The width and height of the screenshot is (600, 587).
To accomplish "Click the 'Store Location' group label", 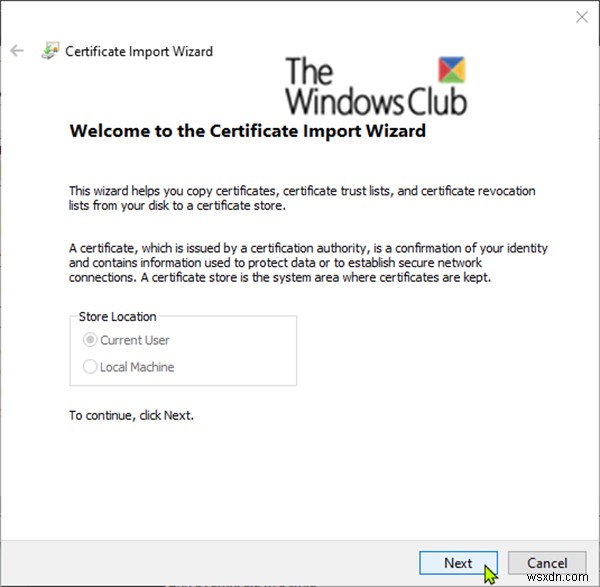I will point(117,316).
